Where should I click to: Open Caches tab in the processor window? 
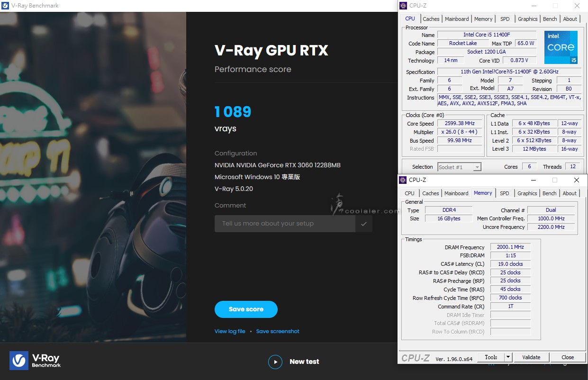coord(431,19)
